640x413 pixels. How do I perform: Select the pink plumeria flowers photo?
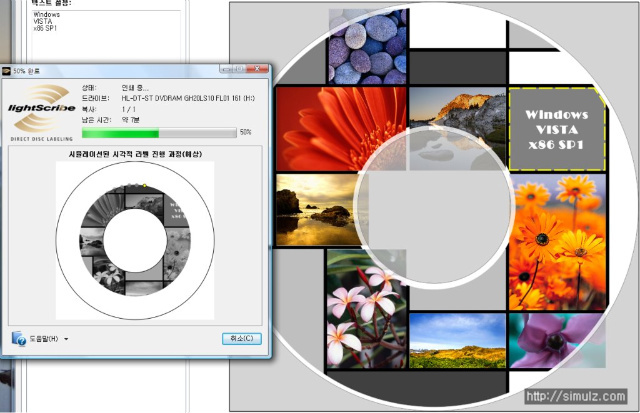[x=367, y=309]
